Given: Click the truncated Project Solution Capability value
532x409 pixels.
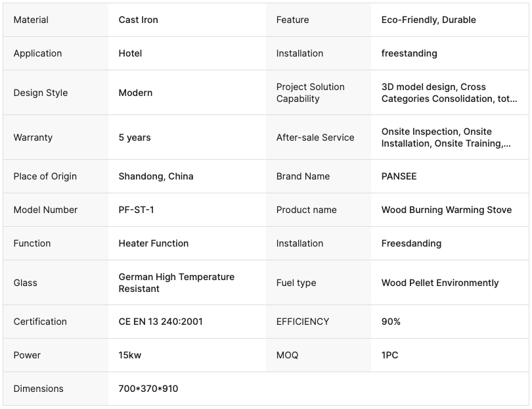Looking at the screenshot, I should pyautogui.click(x=449, y=93).
